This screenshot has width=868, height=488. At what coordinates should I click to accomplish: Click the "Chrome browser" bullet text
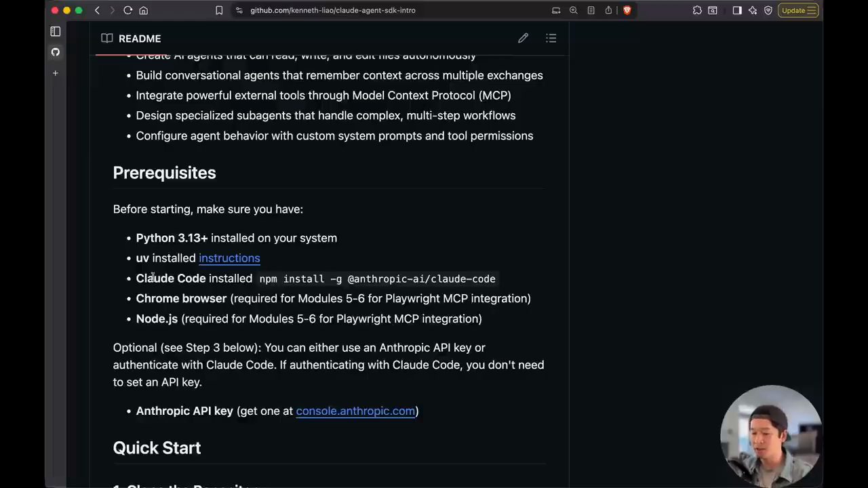pos(181,298)
